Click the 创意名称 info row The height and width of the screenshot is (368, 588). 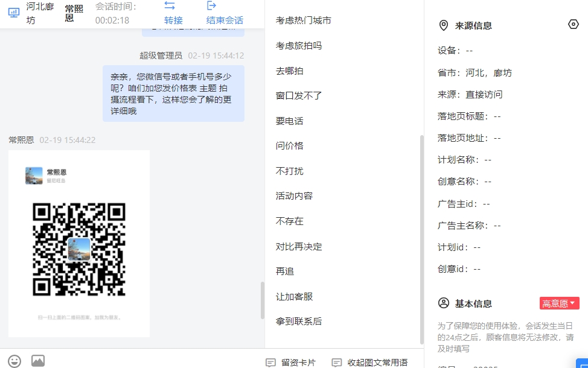464,182
